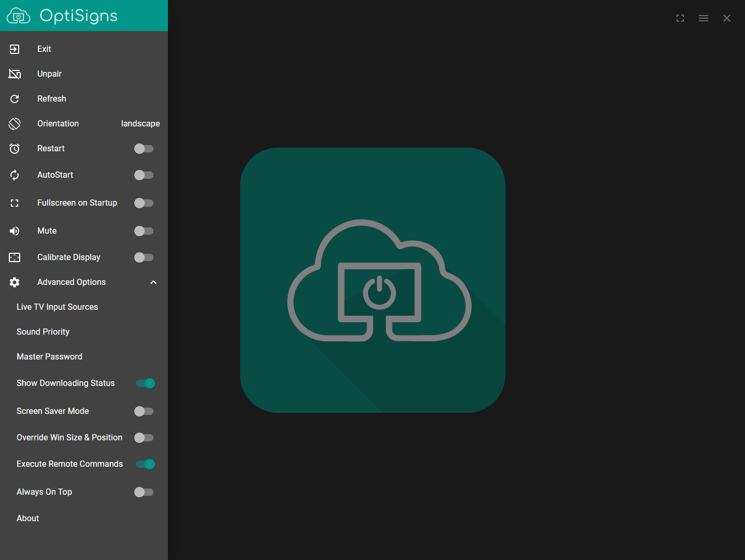Open Live TV Input Sources
Screen dimensions: 745x560
click(x=57, y=307)
